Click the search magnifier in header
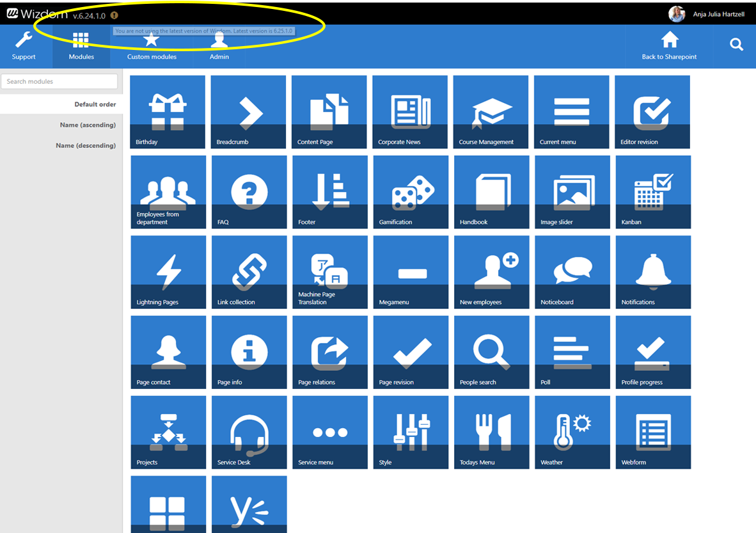Viewport: 756px width, 533px height. [x=736, y=45]
